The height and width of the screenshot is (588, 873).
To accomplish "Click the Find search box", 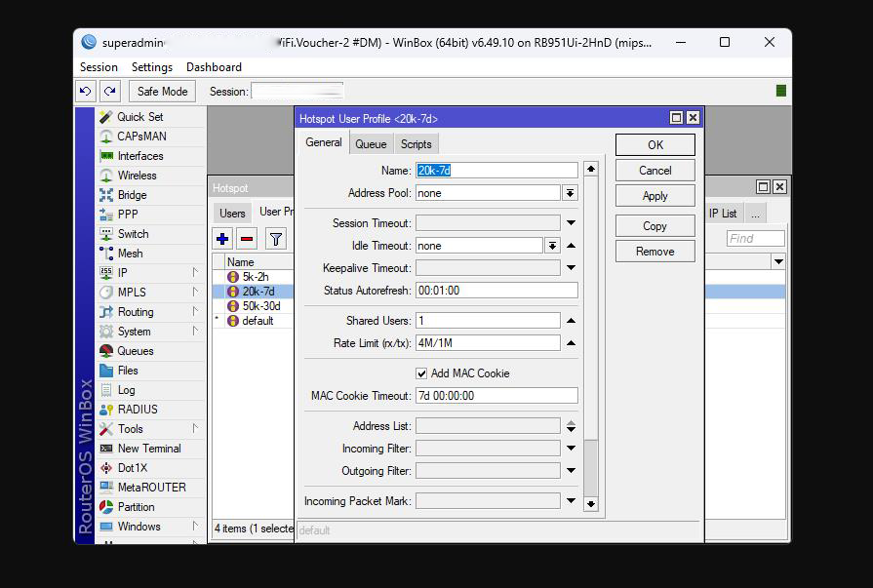I will tap(756, 238).
